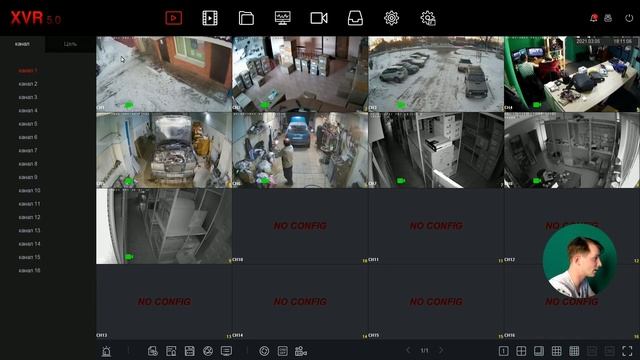Click the floppy disk record icon
The width and height of the screenshot is (640, 360).
[x=189, y=351]
